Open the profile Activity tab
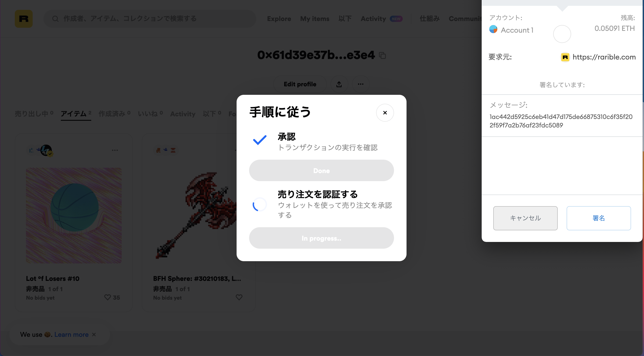Screen dimensions: 644x356 pyautogui.click(x=182, y=114)
